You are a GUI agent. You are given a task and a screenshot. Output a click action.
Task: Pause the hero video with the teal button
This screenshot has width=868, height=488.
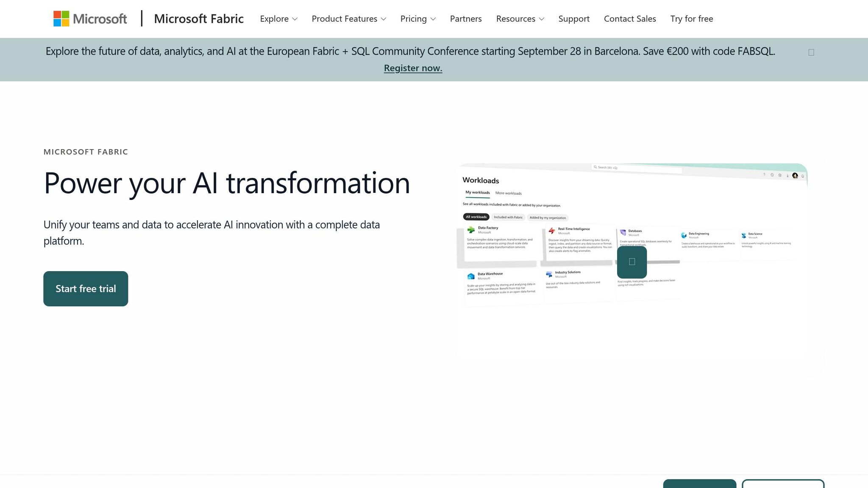pyautogui.click(x=632, y=262)
